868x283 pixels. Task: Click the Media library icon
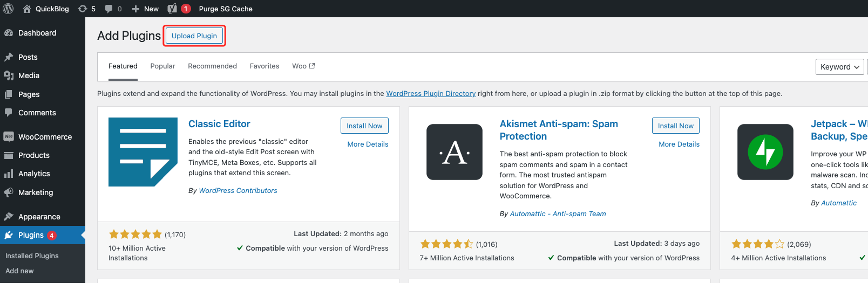click(x=9, y=75)
